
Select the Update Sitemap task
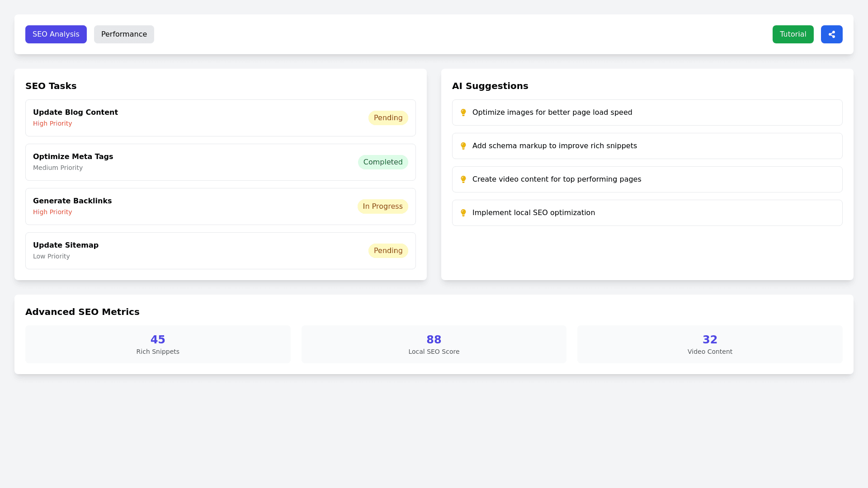[x=66, y=245]
